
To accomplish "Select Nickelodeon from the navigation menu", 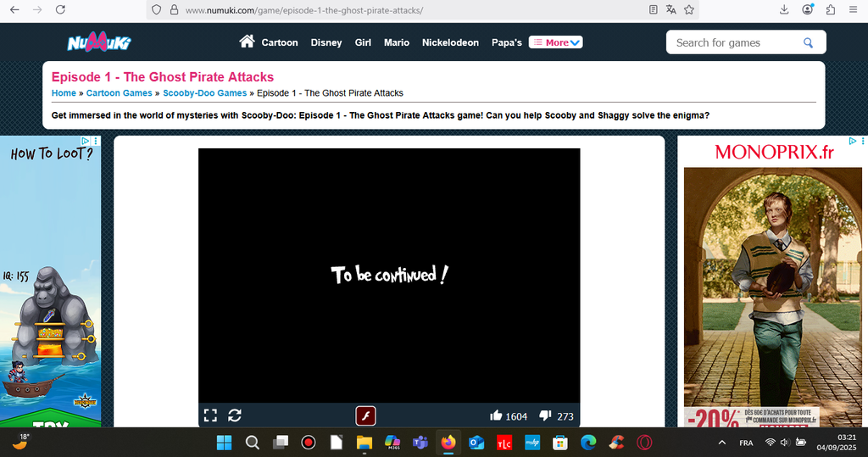I will point(450,42).
